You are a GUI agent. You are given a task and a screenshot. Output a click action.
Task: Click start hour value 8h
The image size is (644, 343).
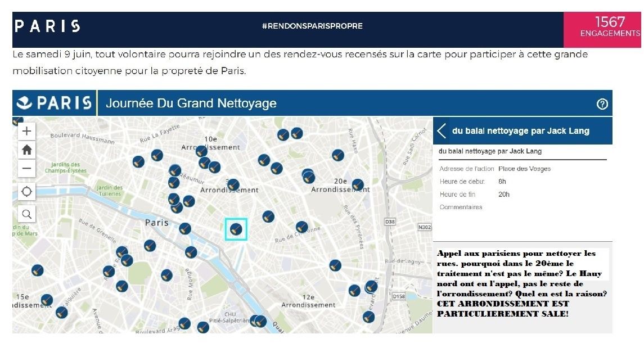502,182
